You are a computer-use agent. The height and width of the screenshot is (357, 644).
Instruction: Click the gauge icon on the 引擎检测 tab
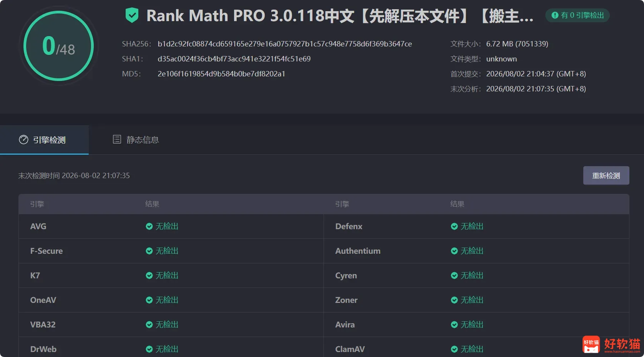coord(23,140)
